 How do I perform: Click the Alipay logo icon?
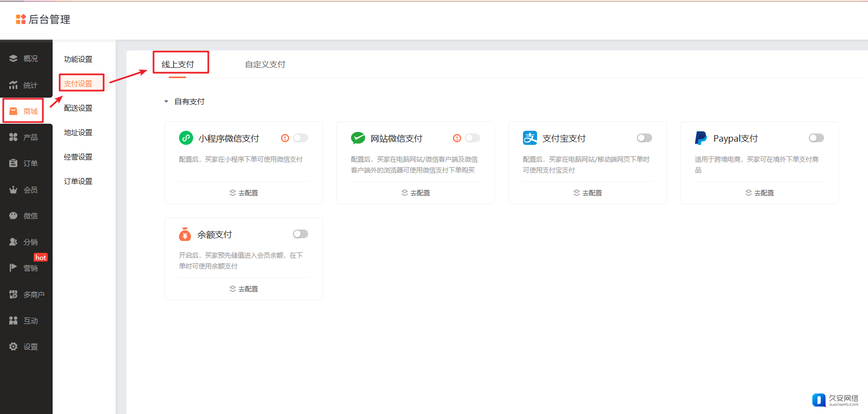pyautogui.click(x=529, y=138)
